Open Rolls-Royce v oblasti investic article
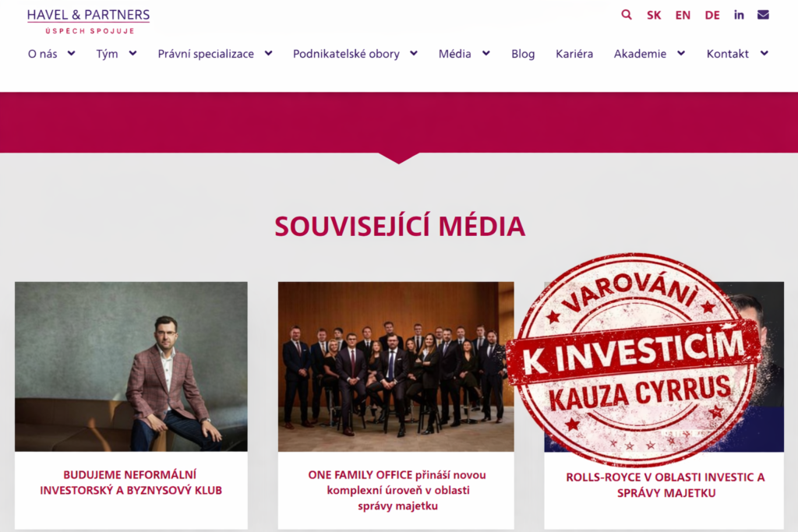Viewport: 798px width, 532px height. pyautogui.click(x=666, y=485)
